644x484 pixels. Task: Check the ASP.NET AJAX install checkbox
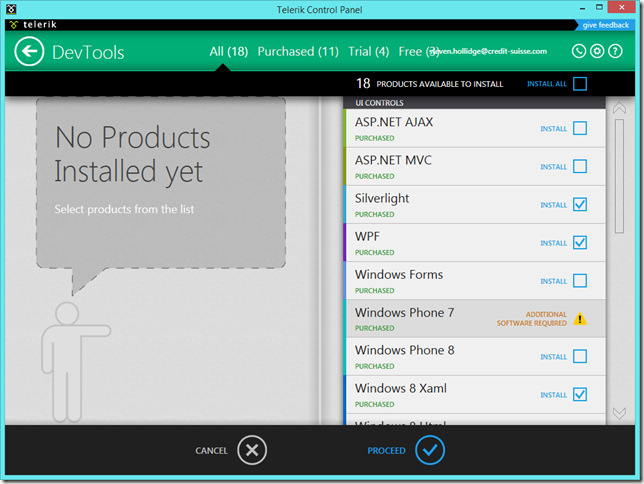(580, 128)
